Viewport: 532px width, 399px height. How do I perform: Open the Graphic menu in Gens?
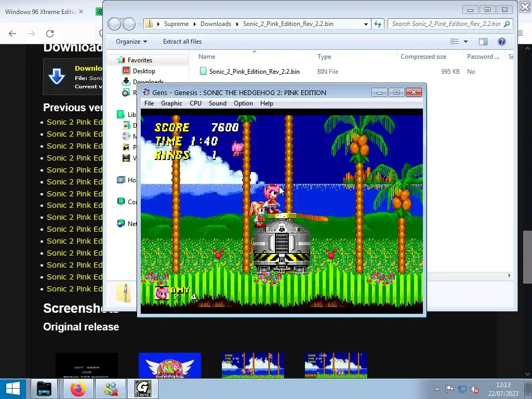coord(171,103)
